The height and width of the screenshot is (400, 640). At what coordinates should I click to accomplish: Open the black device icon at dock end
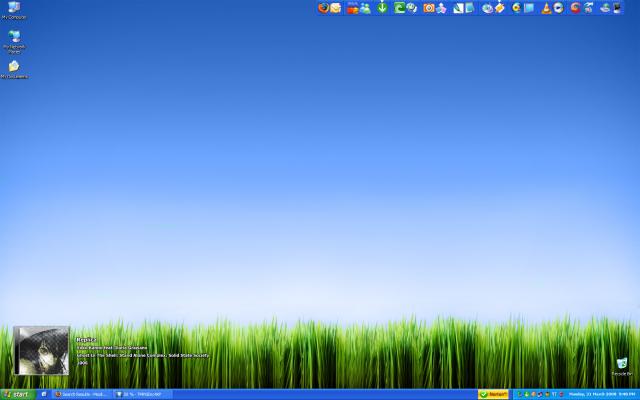(617, 8)
